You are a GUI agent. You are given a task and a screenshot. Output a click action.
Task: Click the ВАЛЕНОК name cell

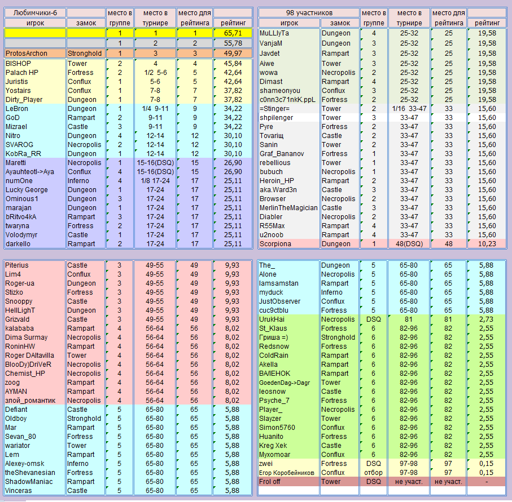click(x=289, y=373)
